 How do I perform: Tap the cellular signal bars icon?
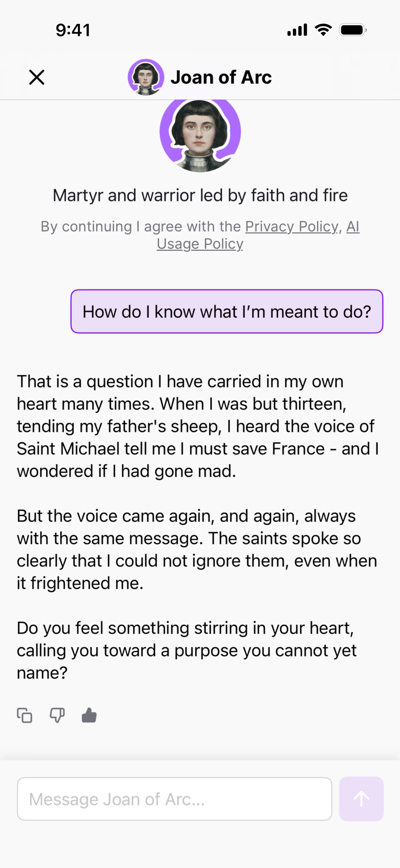[297, 30]
